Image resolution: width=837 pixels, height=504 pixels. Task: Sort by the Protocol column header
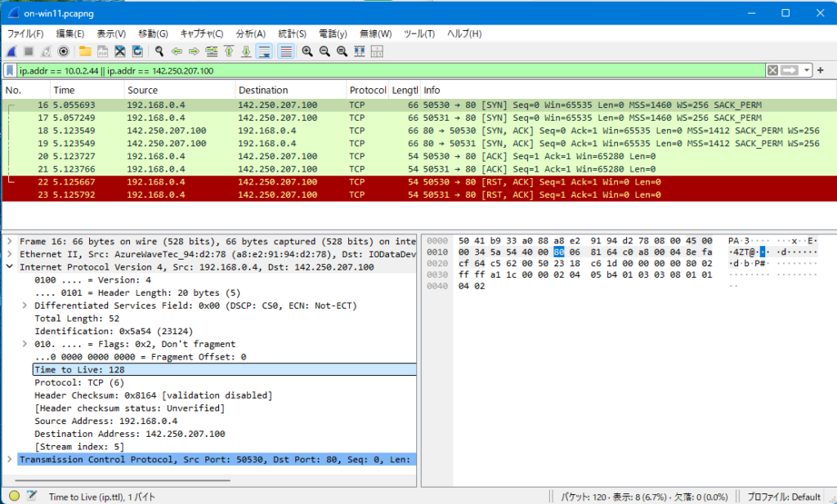(x=367, y=90)
